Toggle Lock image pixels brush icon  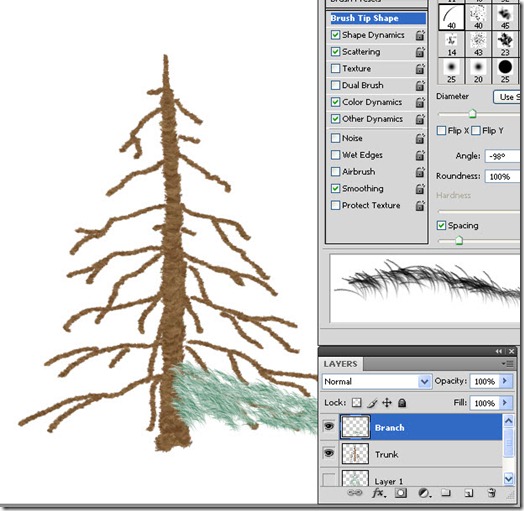(x=372, y=403)
